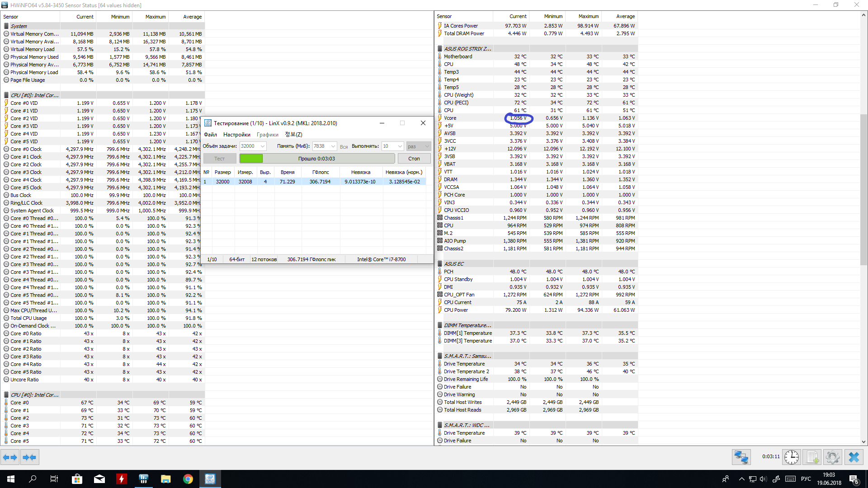Open the Настройки menu in LinX
This screenshot has height=488, width=868.
[x=236, y=135]
